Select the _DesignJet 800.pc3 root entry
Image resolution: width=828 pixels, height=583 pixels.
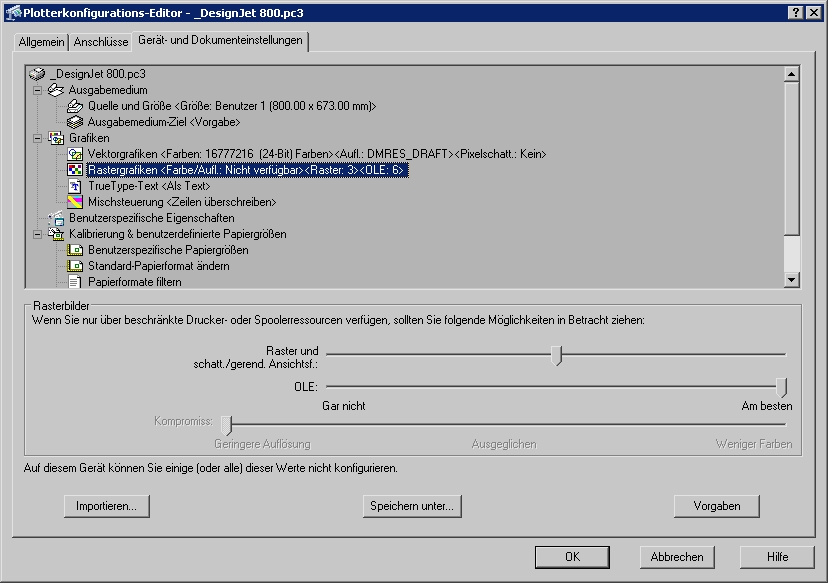tap(100, 74)
